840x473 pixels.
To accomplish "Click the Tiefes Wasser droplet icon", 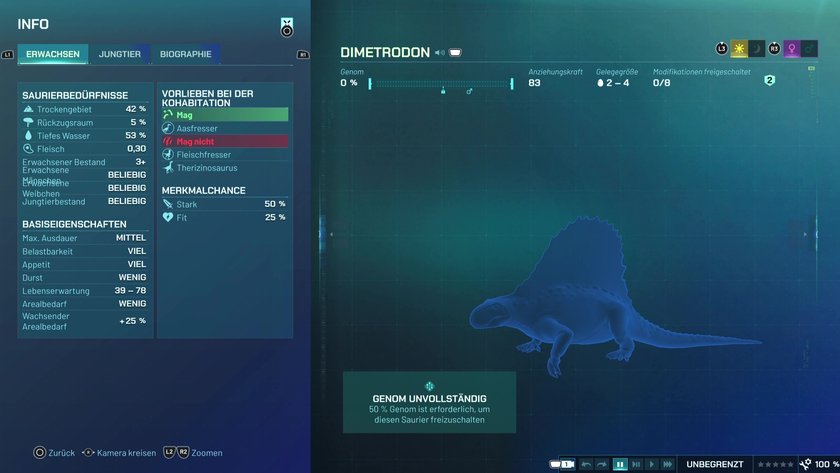I will pos(28,136).
